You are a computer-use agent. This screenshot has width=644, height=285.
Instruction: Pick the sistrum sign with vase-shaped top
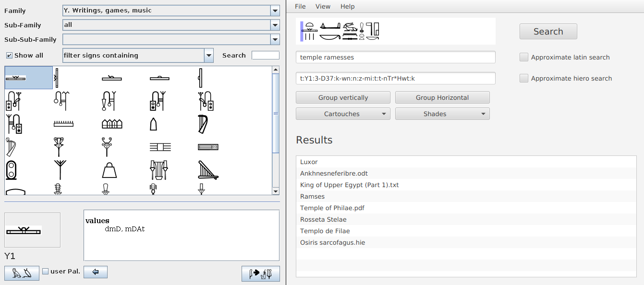(x=59, y=147)
